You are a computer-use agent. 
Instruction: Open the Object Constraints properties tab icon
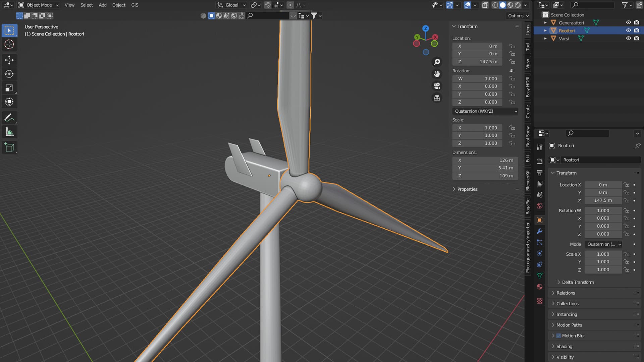point(539,264)
